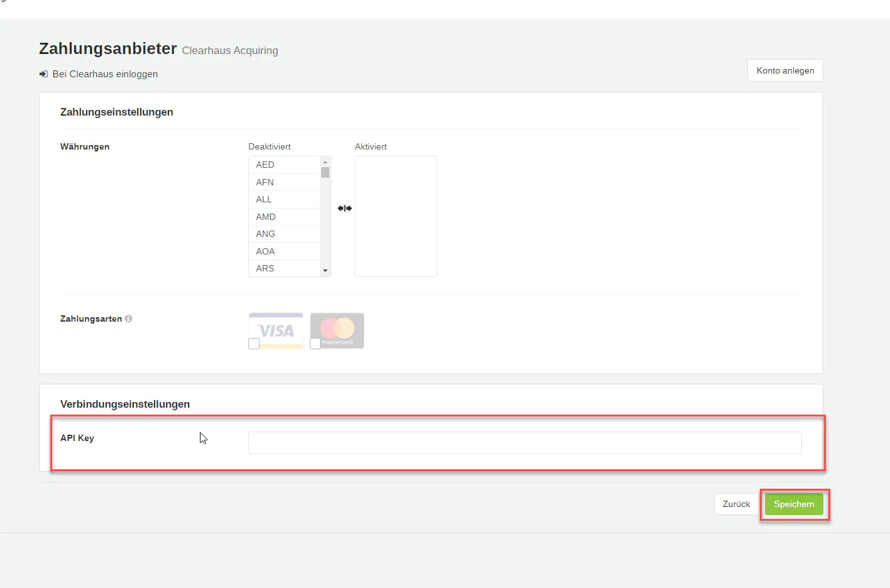Select AED in the deactivated currencies
Screen dimensions: 890x588
265,165
